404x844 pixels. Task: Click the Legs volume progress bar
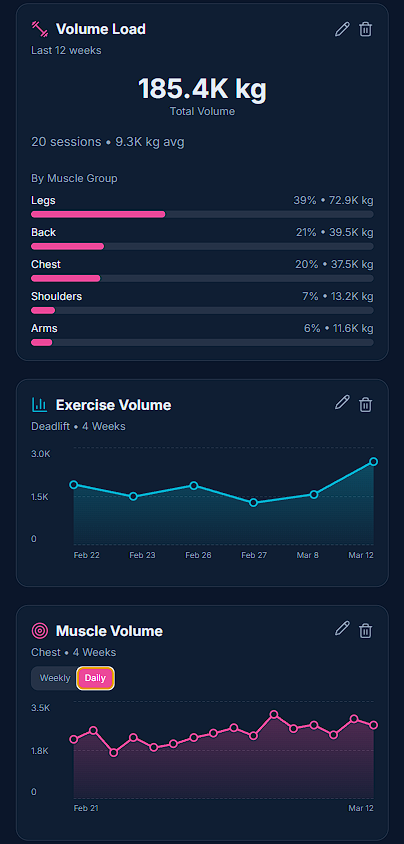coord(202,214)
